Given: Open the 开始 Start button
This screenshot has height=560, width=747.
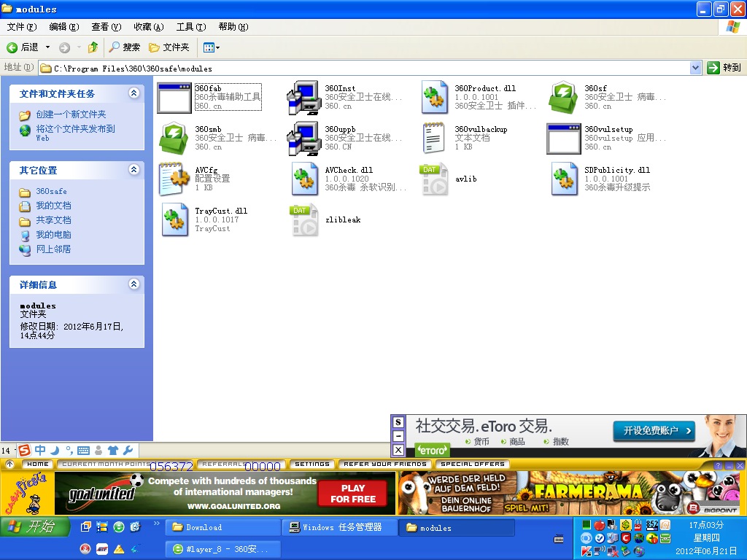Looking at the screenshot, I should click(35, 526).
